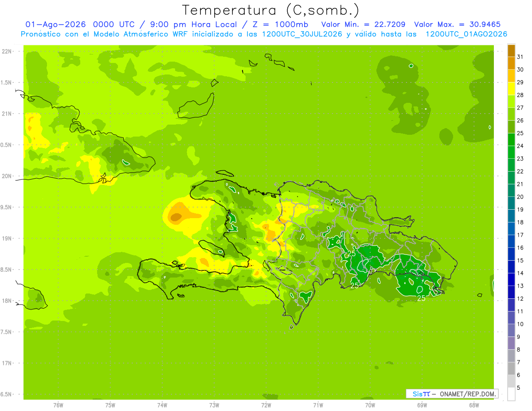The height and width of the screenshot is (411, 532).
Task: Click the "68W" longitude label
Action: 474,405
